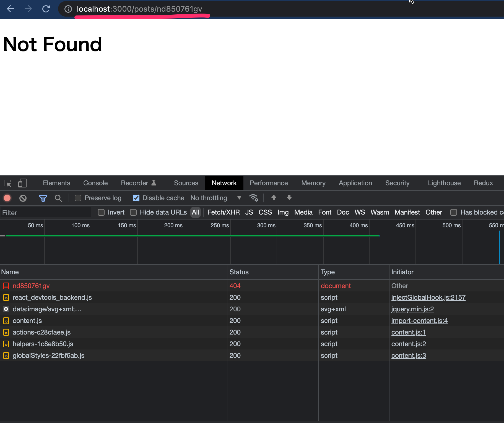This screenshot has width=504, height=423.
Task: Start a new network recording with record icon
Action: pyautogui.click(x=7, y=198)
